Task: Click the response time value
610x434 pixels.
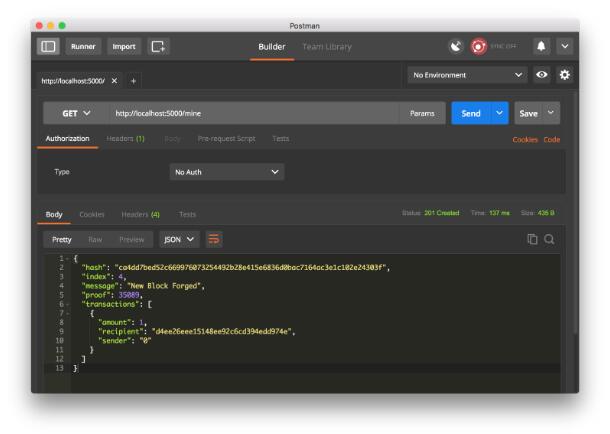Action: point(499,213)
